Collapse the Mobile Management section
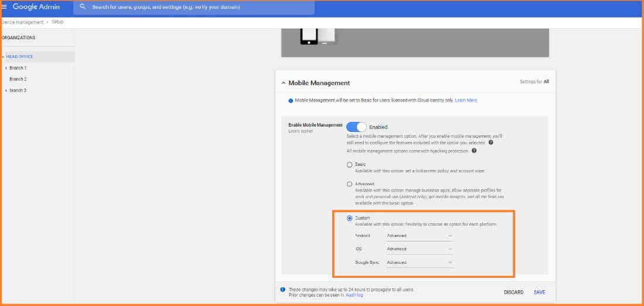644x306 pixels. point(284,83)
